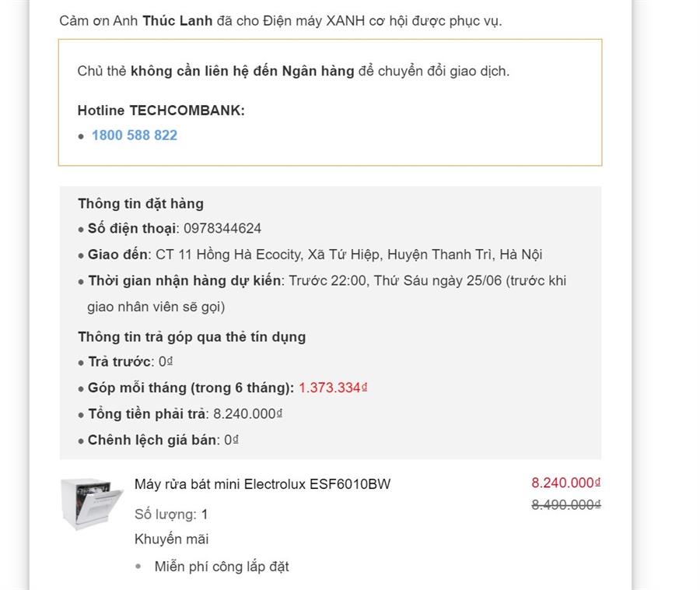Image resolution: width=700 pixels, height=590 pixels.
Task: Click the Electrolux dishwasher product thumbnail
Action: pos(91,504)
